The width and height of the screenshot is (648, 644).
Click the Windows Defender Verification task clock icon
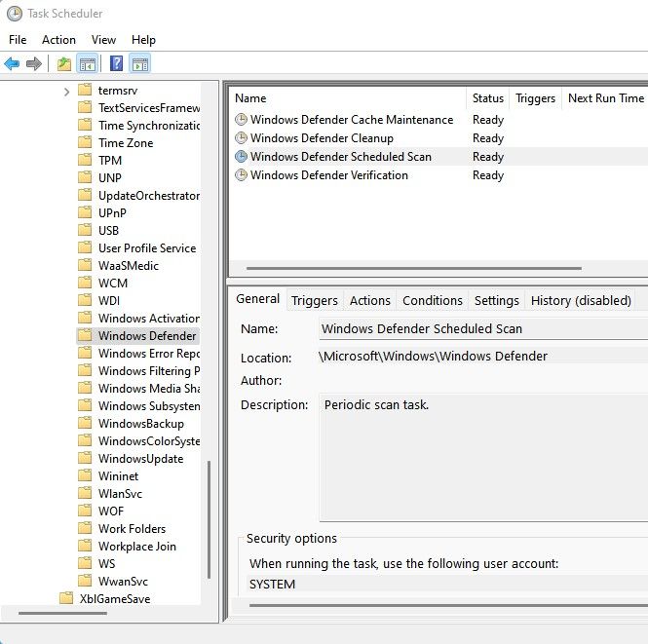click(241, 175)
